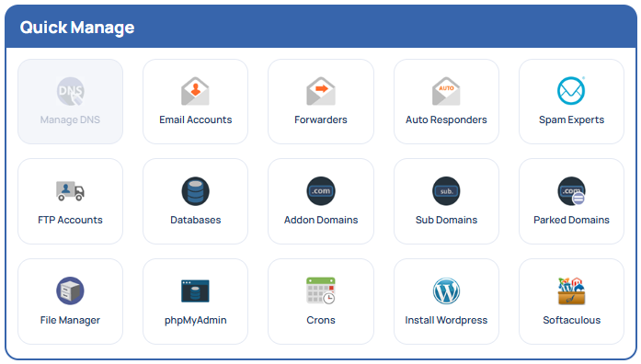
Task: Click the Quick Manage heading
Action: [x=77, y=28]
